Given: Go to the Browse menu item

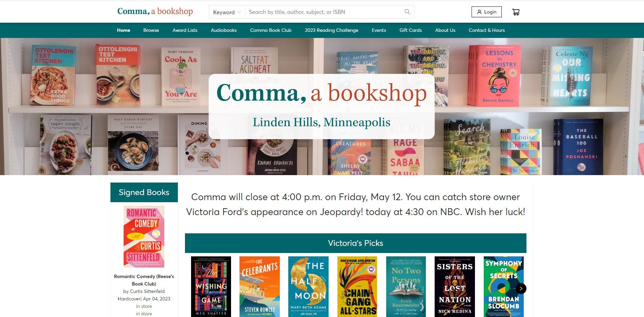Looking at the screenshot, I should pos(151,30).
